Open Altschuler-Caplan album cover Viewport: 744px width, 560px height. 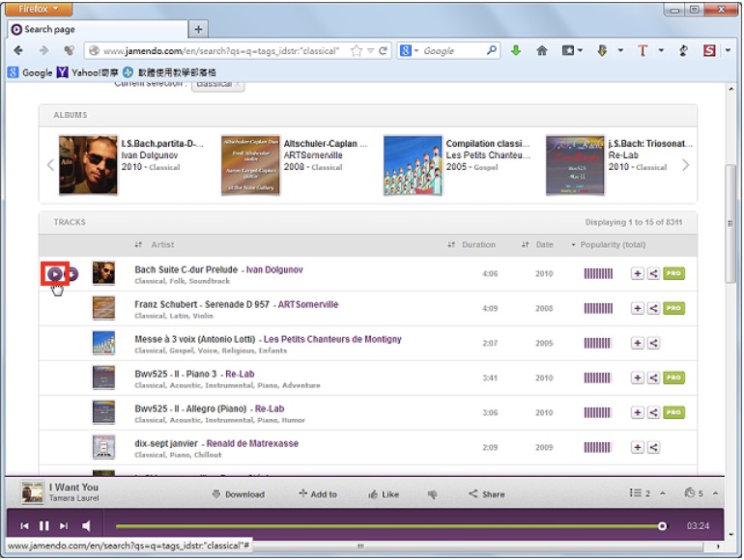[x=250, y=164]
